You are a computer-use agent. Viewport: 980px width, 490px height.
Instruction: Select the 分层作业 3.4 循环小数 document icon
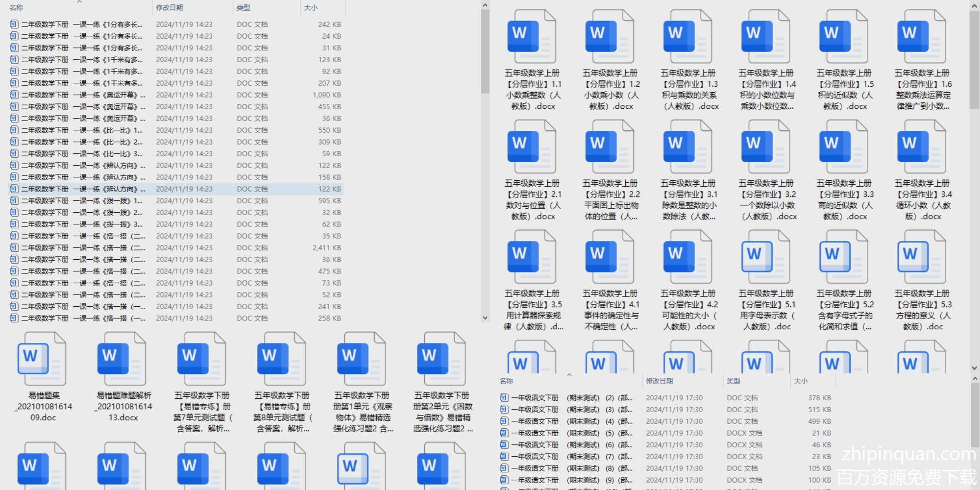coord(921,147)
